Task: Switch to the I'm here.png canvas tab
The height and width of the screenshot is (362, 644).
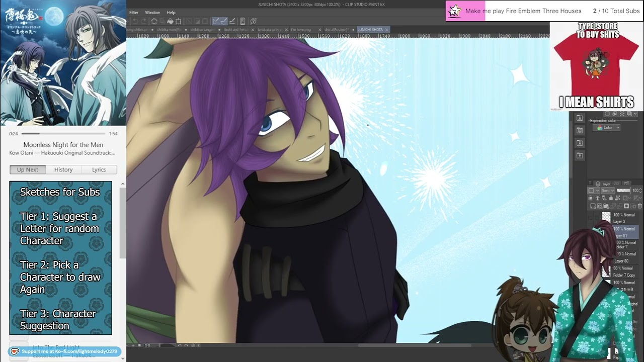Action: 301,30
